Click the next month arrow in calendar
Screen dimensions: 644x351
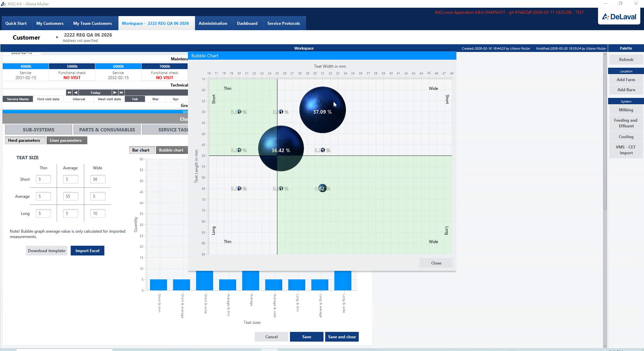(115, 93)
